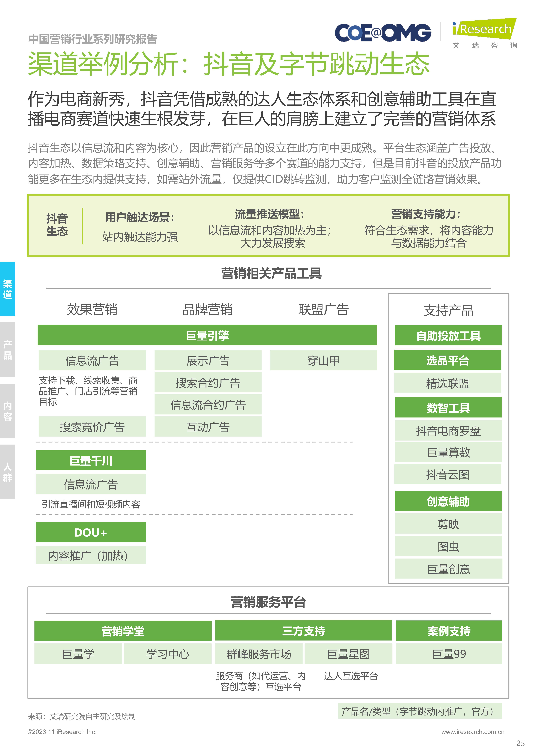Click the 信息流广告 box under 巨量引擎
Viewport: 534px width, 756px height.
point(92,360)
